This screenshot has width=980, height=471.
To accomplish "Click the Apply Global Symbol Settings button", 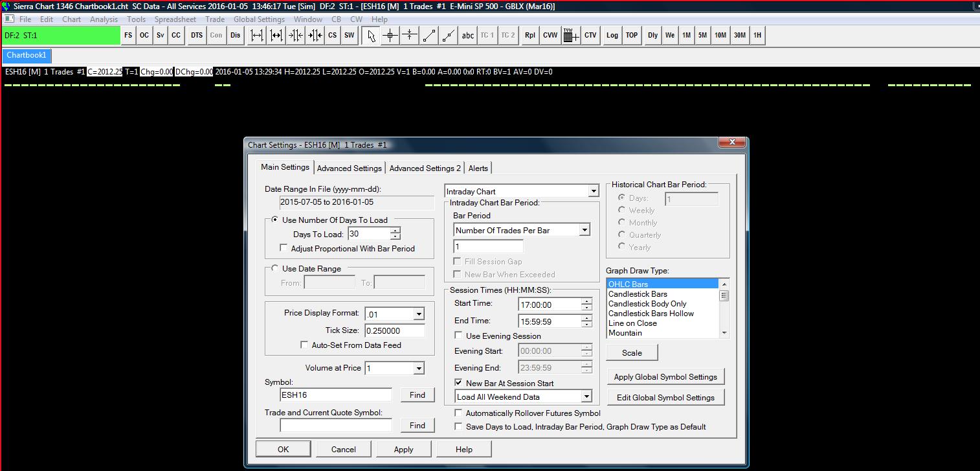I will (x=665, y=377).
